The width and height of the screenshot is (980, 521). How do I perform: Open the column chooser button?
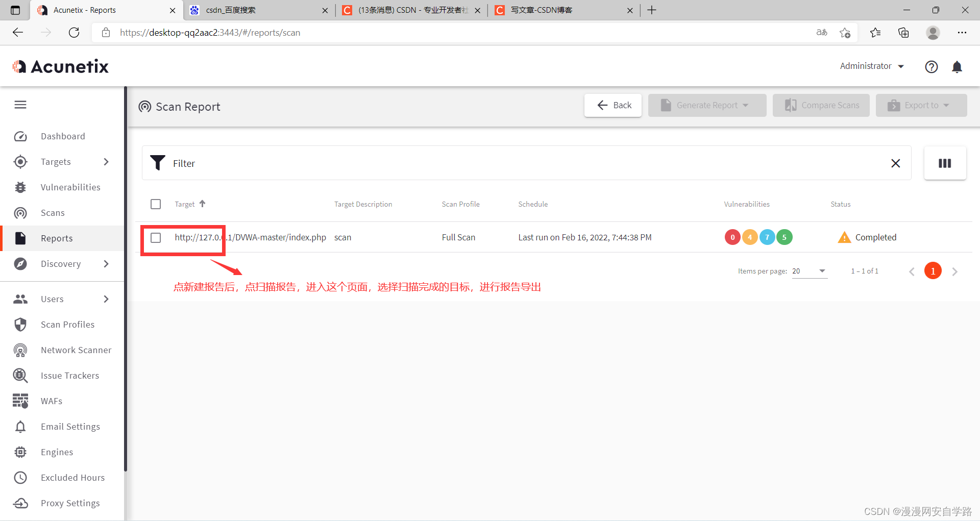click(945, 163)
